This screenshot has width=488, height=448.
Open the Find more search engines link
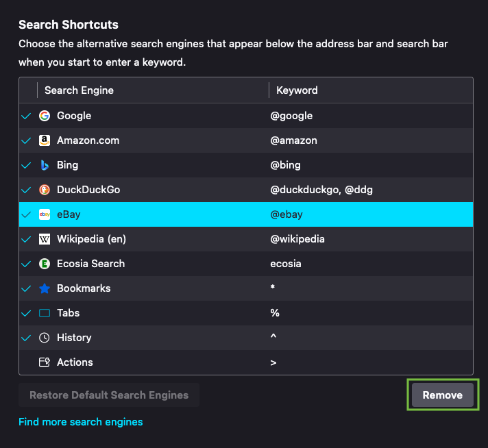tap(81, 422)
